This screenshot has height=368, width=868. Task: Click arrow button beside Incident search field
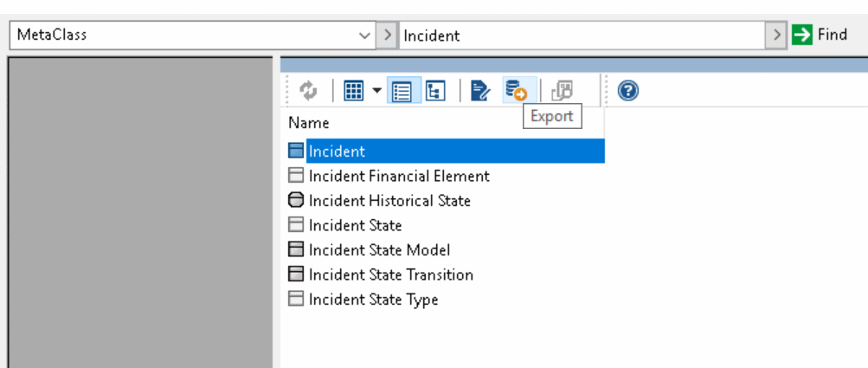(777, 36)
